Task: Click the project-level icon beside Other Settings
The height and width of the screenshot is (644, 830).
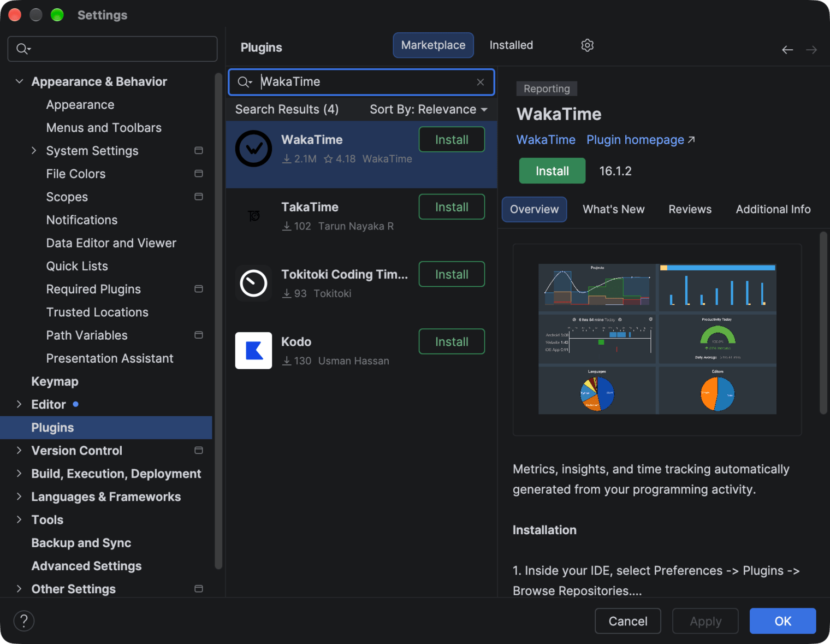Action: coord(199,589)
